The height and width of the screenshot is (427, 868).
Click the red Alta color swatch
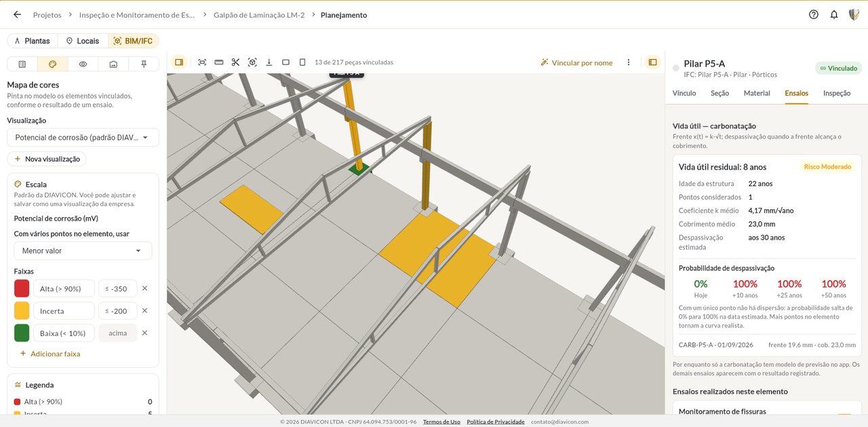pyautogui.click(x=22, y=289)
